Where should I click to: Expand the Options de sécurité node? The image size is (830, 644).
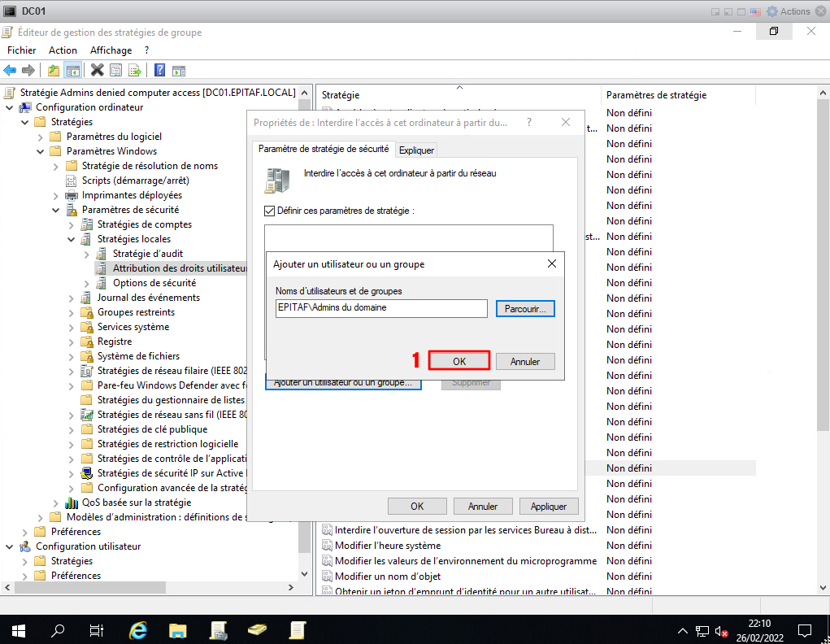(x=87, y=283)
